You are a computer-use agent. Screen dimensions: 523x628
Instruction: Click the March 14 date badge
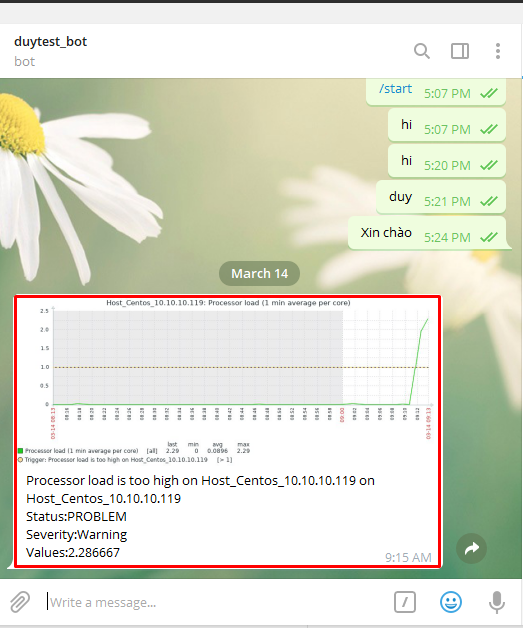[x=259, y=274]
